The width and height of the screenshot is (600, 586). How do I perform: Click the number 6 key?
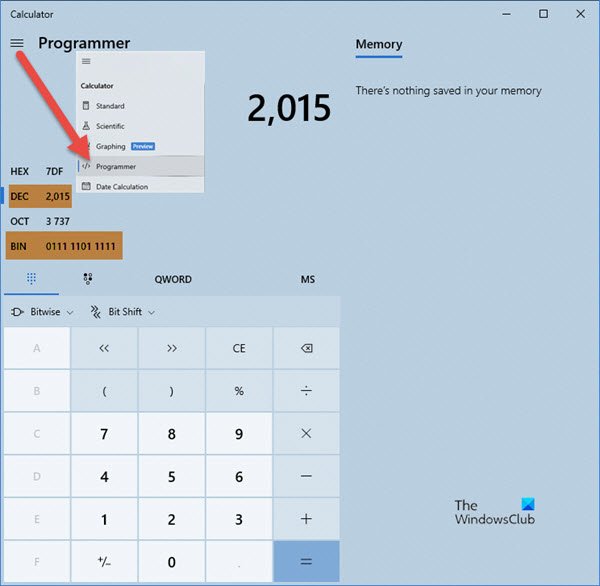point(239,477)
